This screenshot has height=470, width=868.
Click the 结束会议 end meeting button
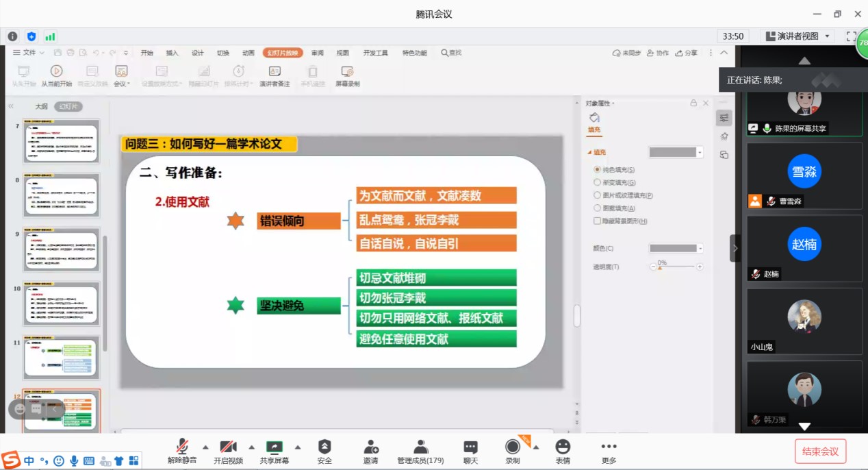pos(820,452)
